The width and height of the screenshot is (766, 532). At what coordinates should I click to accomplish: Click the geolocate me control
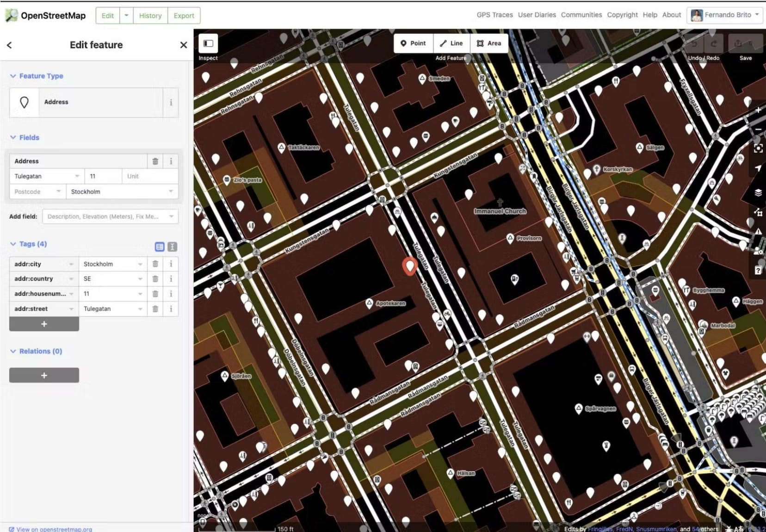click(759, 167)
